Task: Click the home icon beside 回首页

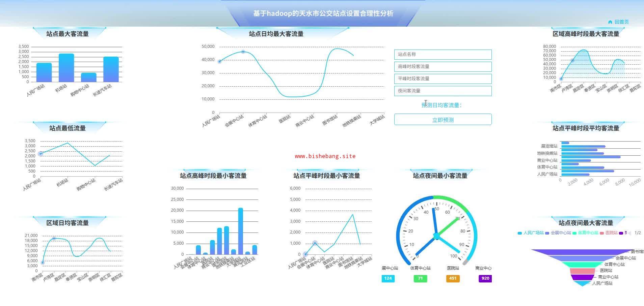Action: [610, 22]
